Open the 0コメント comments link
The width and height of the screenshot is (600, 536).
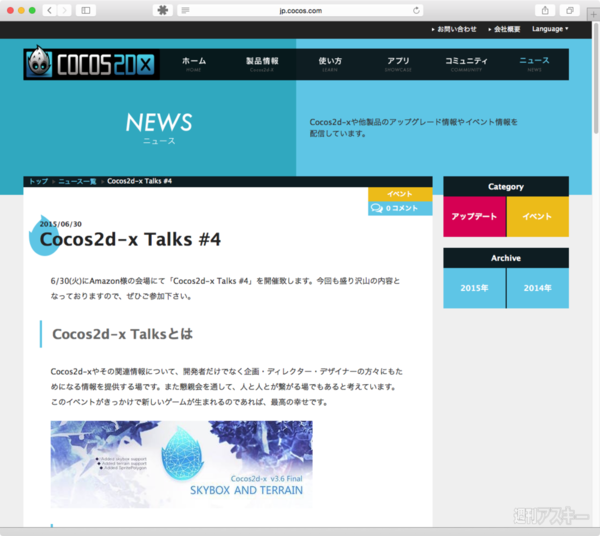(x=401, y=208)
